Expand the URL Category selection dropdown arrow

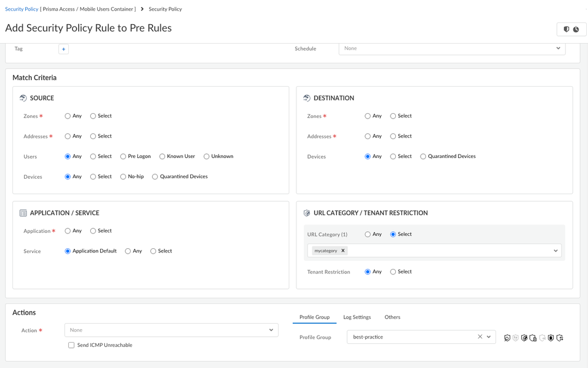click(555, 251)
